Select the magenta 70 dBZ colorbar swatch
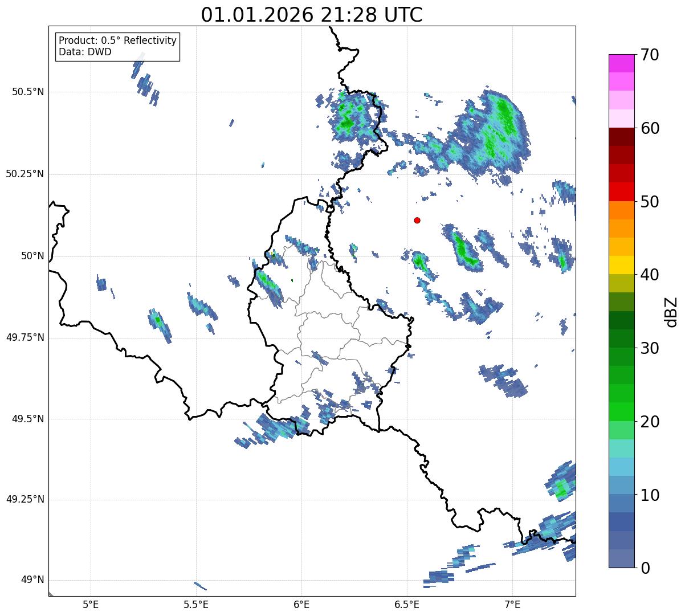 (x=622, y=63)
